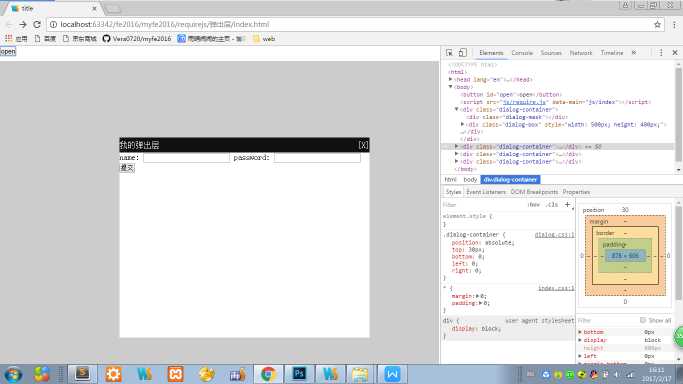683x384 pixels.
Task: Collapse the body element in DOM tree
Action: pyautogui.click(x=450, y=87)
